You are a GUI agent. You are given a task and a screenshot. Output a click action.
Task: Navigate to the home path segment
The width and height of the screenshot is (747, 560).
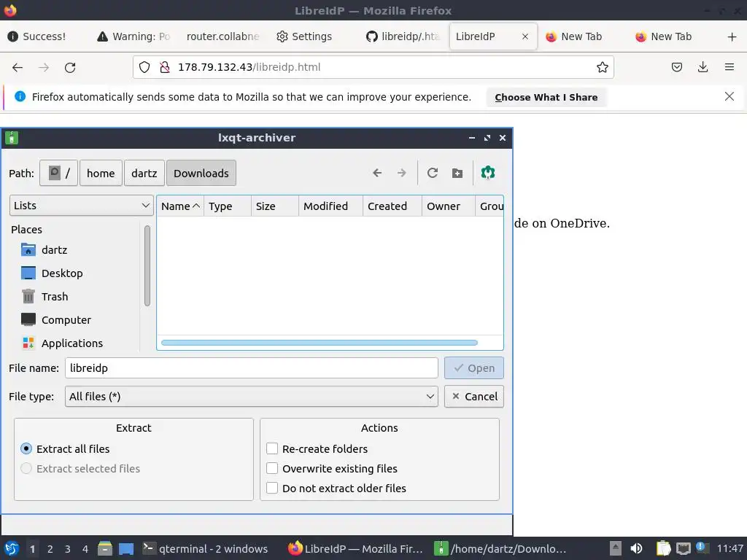[101, 173]
